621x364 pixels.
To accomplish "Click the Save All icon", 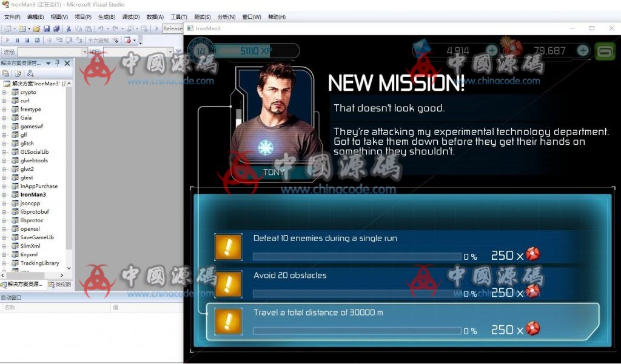I will pos(56,28).
